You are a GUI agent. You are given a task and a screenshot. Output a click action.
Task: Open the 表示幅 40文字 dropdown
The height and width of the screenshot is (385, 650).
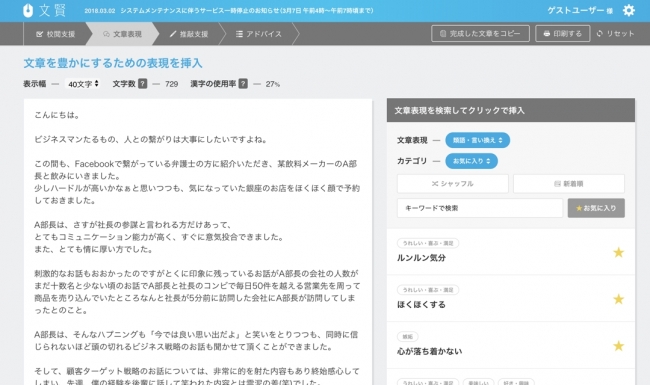coord(83,84)
